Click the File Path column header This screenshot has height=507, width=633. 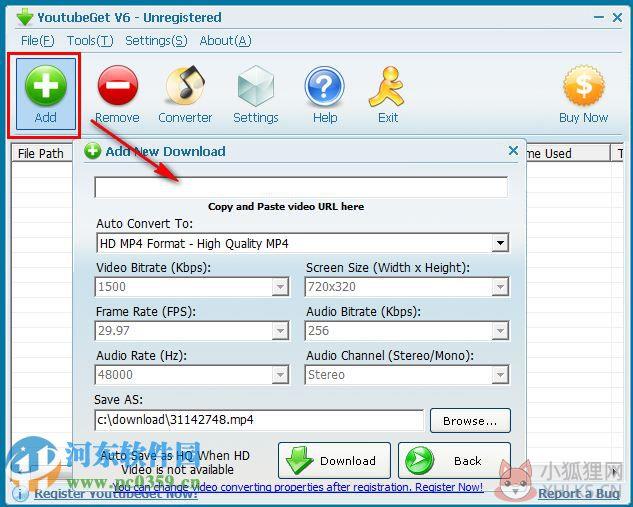pos(41,153)
